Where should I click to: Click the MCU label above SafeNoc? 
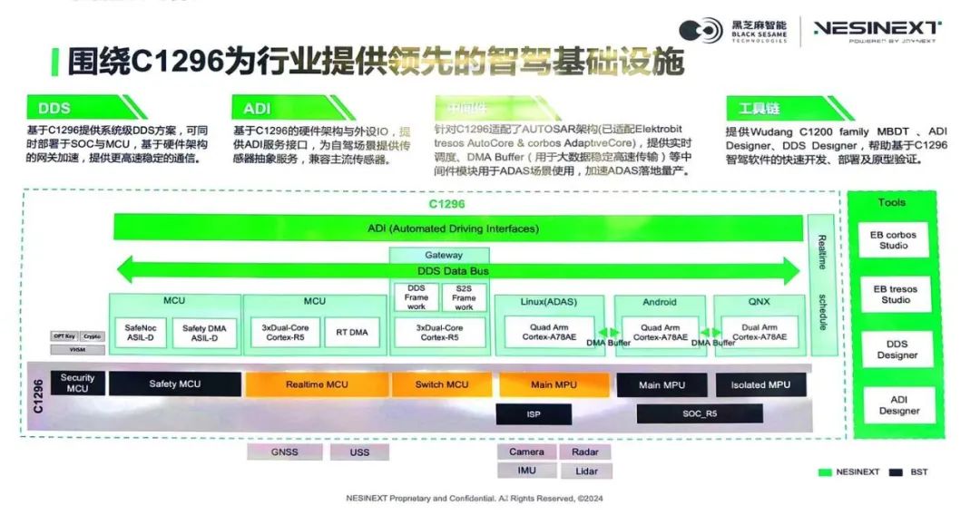pyautogui.click(x=174, y=301)
